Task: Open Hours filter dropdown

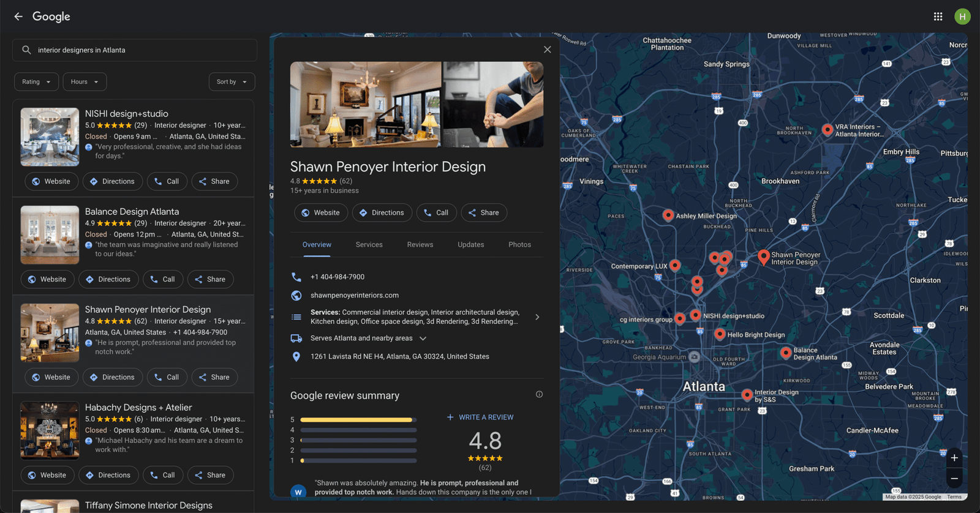Action: tap(85, 81)
